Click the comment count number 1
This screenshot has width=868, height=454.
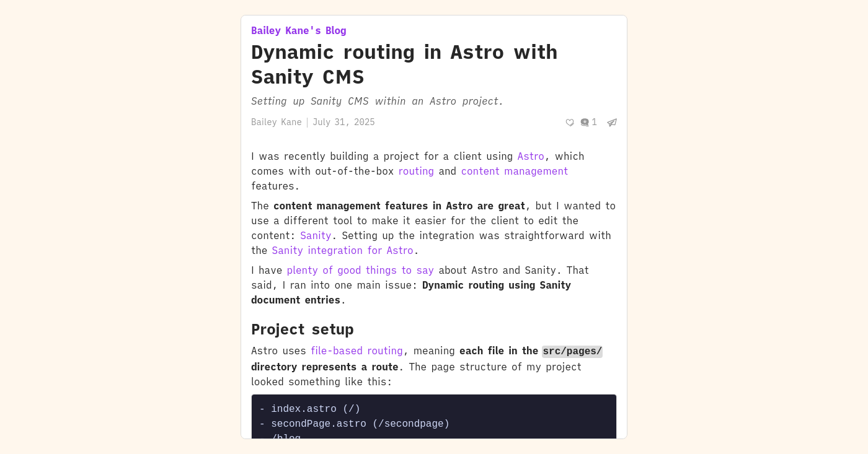point(594,123)
